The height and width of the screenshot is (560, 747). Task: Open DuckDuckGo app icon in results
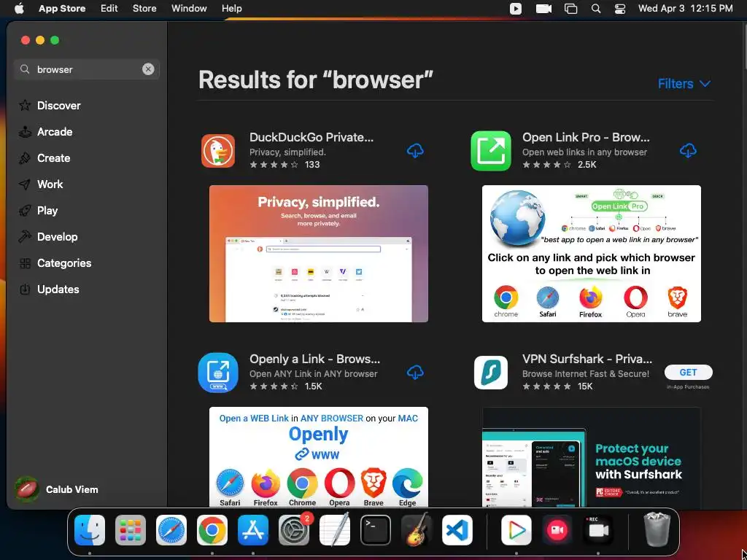[217, 151]
